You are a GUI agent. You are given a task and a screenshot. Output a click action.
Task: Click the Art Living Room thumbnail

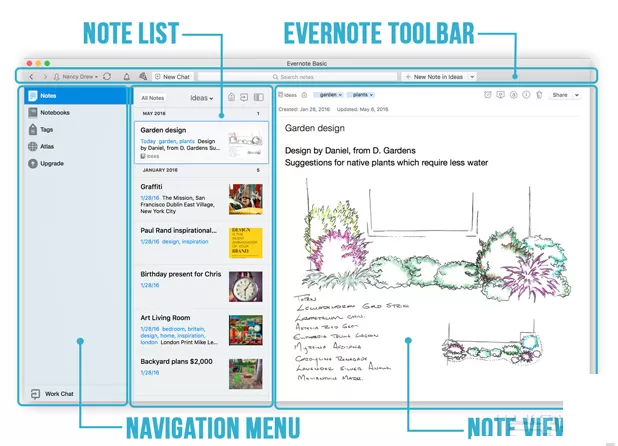click(246, 330)
